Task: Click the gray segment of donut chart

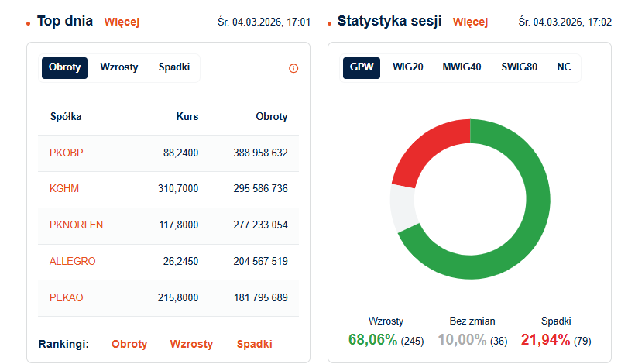Action: click(x=403, y=208)
